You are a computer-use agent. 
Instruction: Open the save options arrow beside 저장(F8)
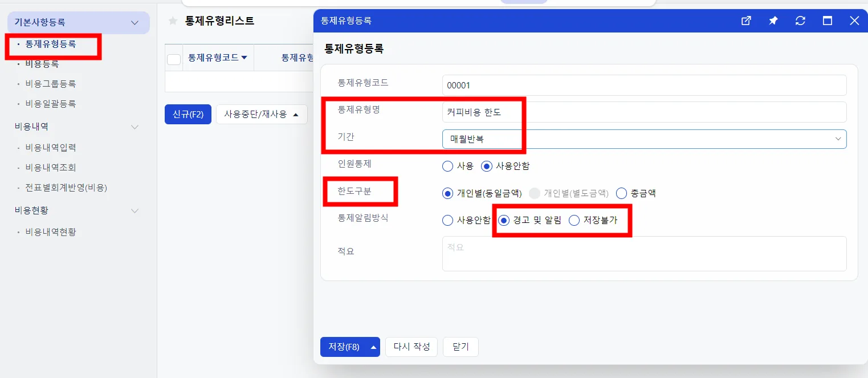(x=373, y=347)
